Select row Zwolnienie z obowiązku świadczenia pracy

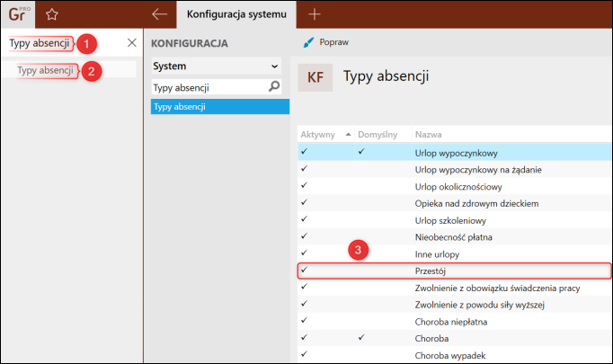click(455, 288)
